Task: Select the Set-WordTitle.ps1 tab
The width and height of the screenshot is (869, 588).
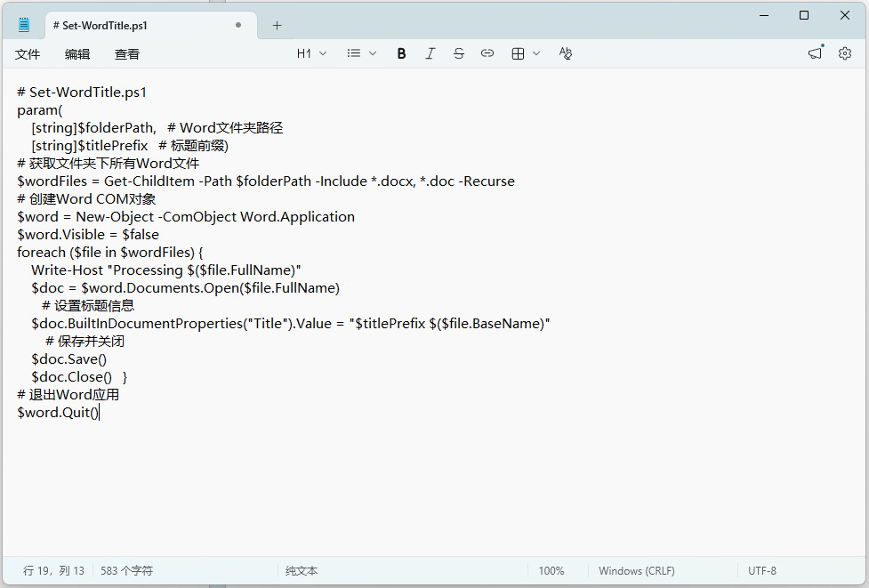Action: pyautogui.click(x=133, y=25)
